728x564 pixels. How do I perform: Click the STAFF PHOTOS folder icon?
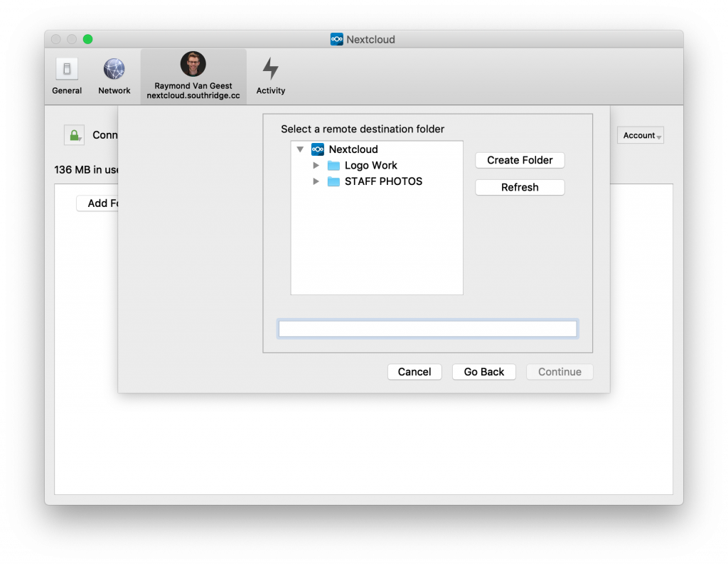coord(333,181)
